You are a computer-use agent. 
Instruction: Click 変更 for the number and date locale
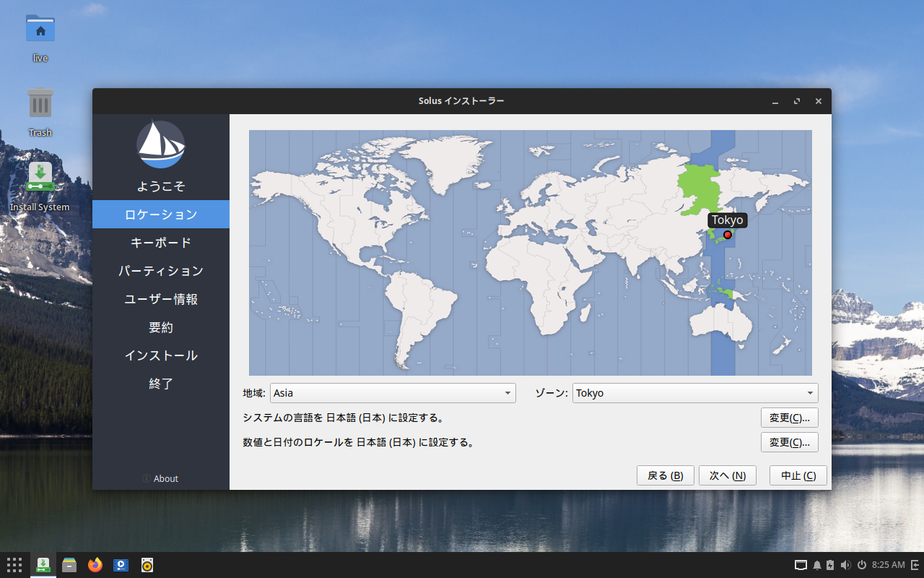790,442
